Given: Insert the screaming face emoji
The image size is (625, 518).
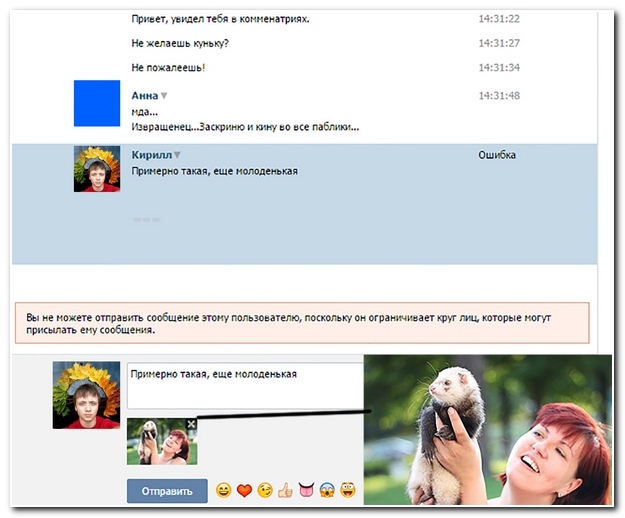Looking at the screenshot, I should pos(327,490).
